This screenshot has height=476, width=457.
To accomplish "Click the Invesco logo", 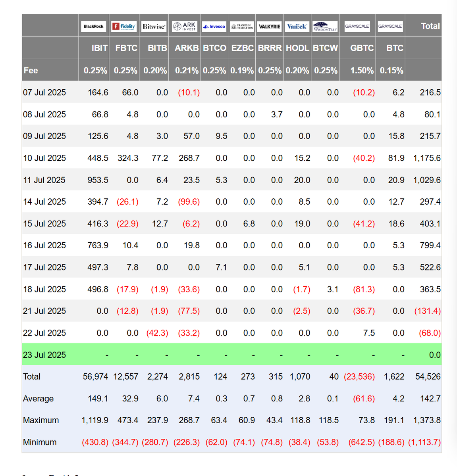I will click(214, 27).
